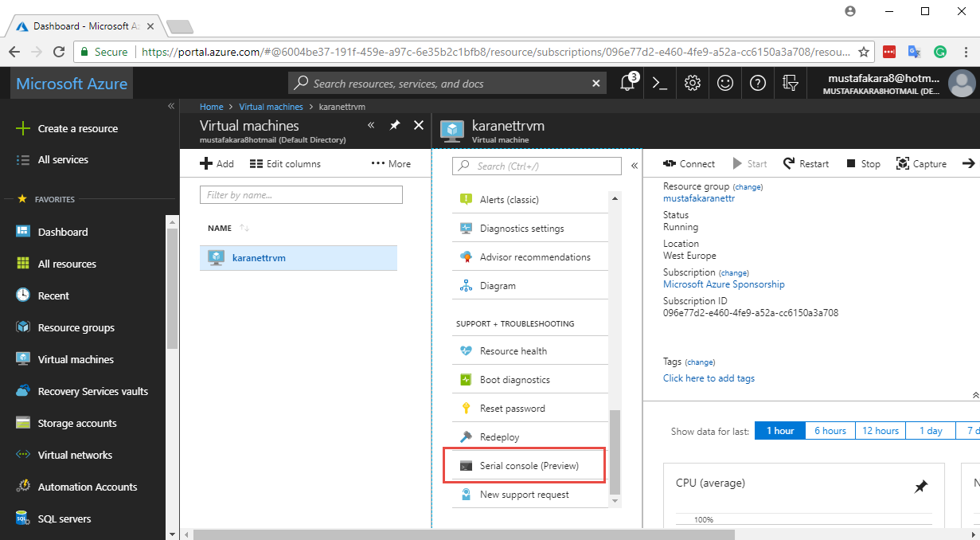980x540 pixels.
Task: Open New support request
Action: pos(530,494)
